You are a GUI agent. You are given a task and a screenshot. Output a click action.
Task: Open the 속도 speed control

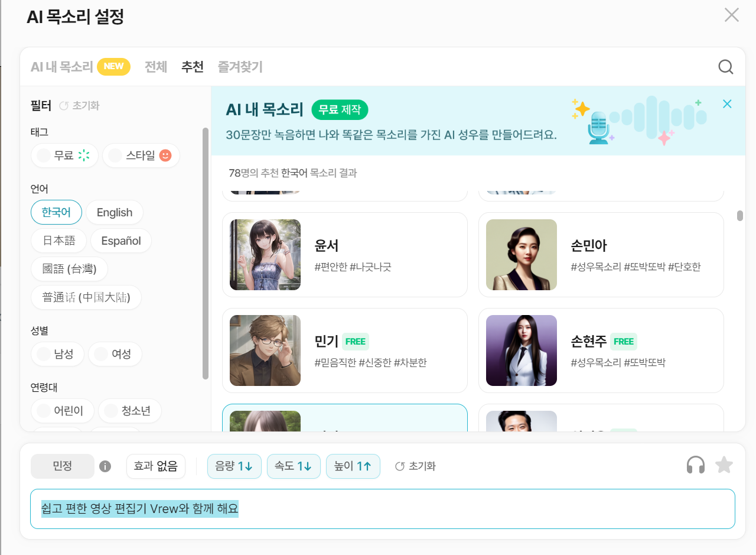(x=294, y=466)
